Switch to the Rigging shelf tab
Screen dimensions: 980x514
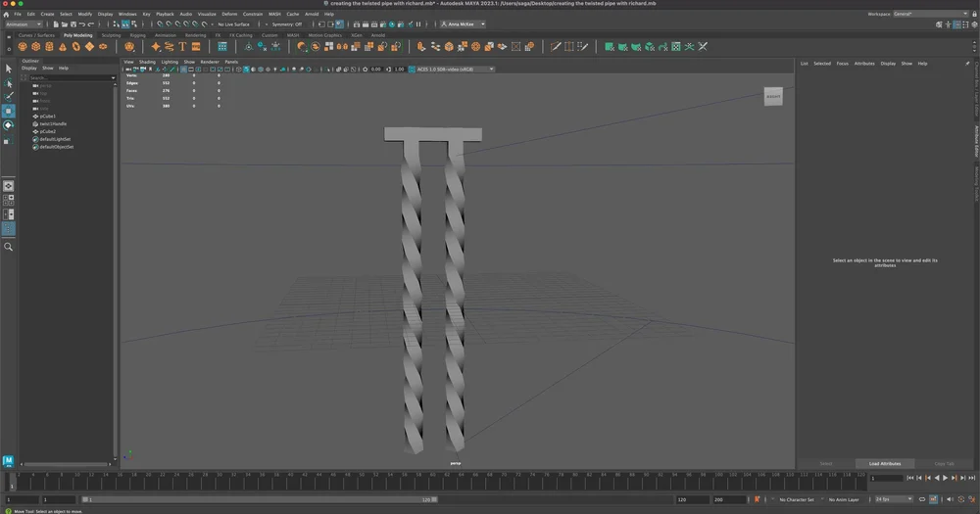pyautogui.click(x=137, y=35)
